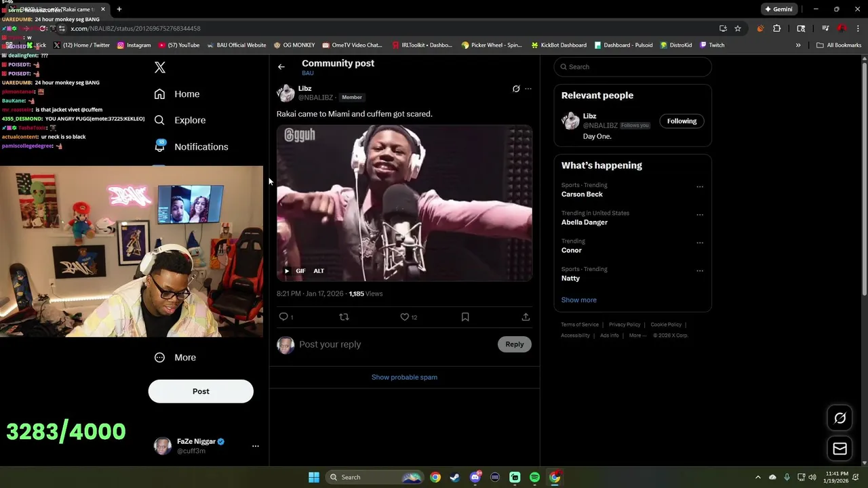Viewport: 868px width, 488px height.
Task: Open the BAU Official Website bookmark
Action: [236, 45]
